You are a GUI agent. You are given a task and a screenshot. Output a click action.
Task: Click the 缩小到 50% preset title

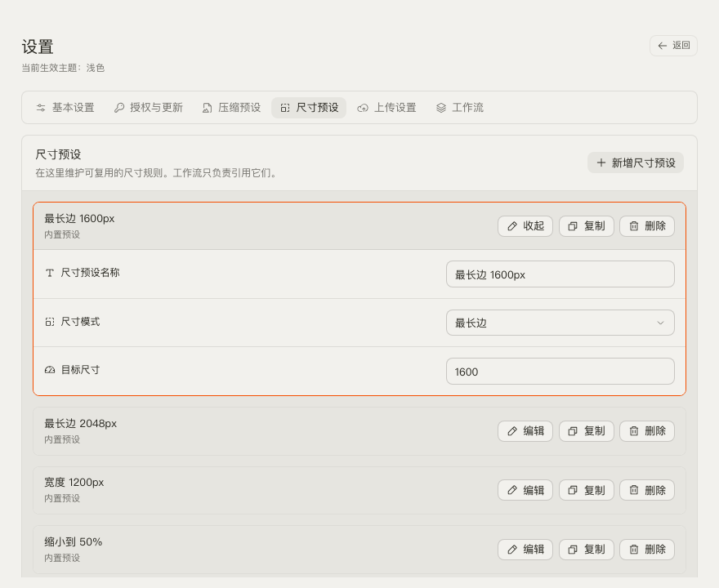point(74,541)
